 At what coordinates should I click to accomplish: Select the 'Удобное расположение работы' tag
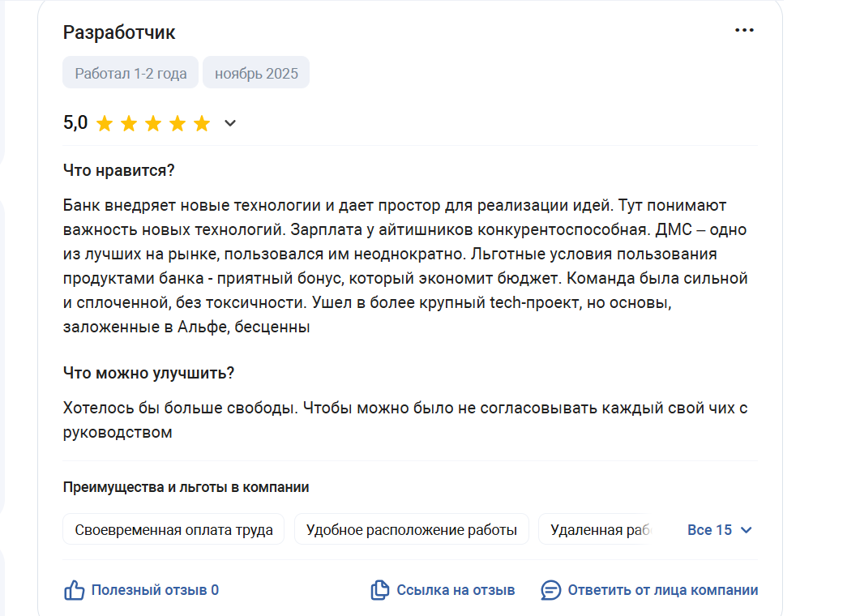(x=411, y=530)
